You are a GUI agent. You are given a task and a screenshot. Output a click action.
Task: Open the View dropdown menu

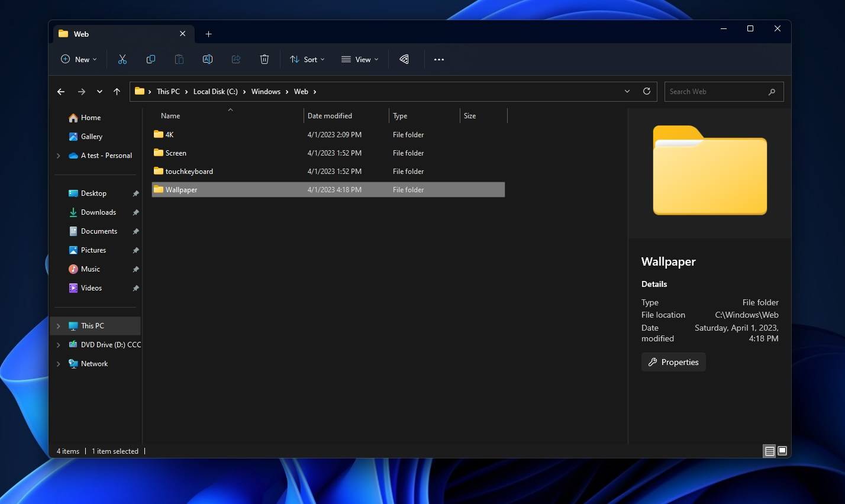click(359, 59)
